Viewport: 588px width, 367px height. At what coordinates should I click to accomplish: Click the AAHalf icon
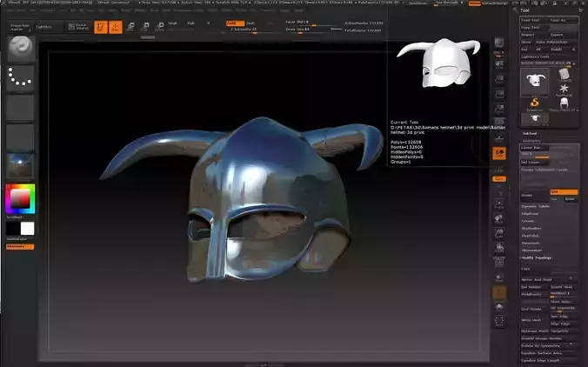[x=499, y=109]
